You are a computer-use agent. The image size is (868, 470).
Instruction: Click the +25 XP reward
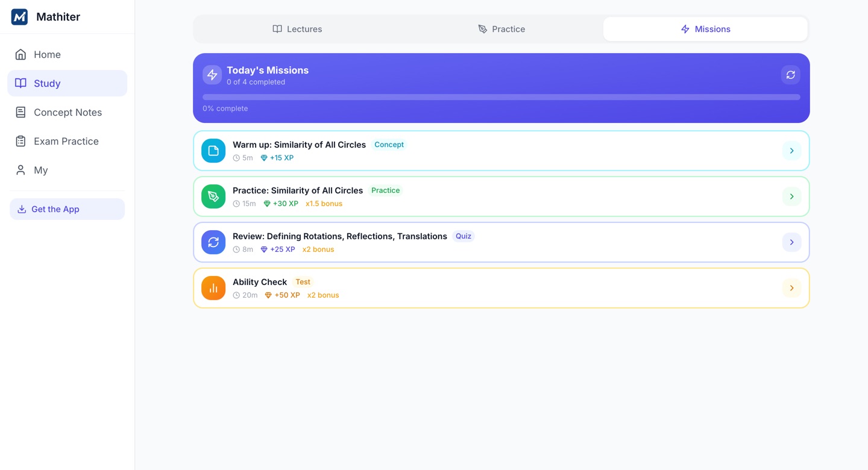[x=278, y=249]
